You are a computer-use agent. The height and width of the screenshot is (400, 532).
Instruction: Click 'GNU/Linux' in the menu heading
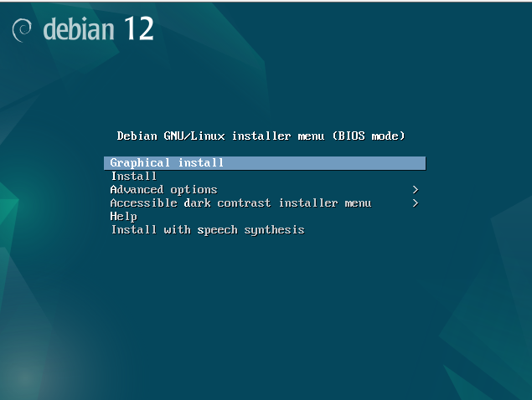pos(194,136)
